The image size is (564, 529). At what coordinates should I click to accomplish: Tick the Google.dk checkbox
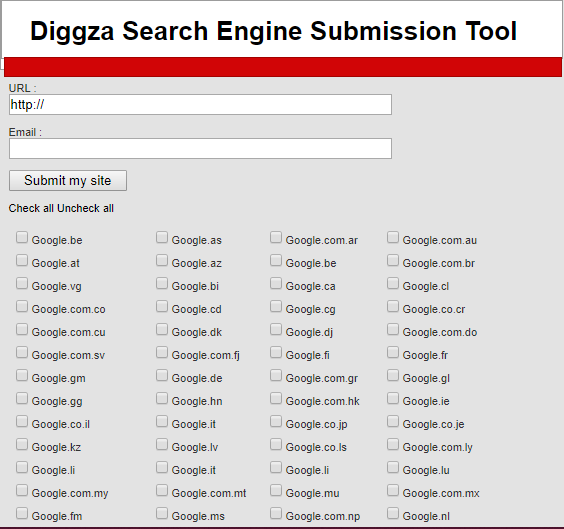tap(162, 329)
